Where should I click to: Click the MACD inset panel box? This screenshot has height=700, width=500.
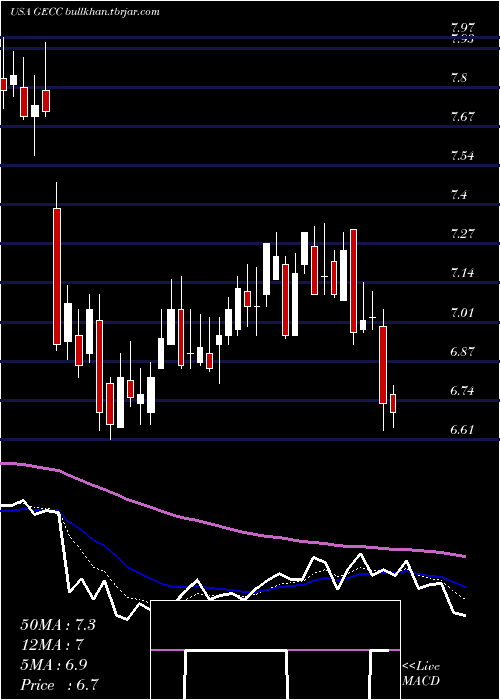point(275,650)
